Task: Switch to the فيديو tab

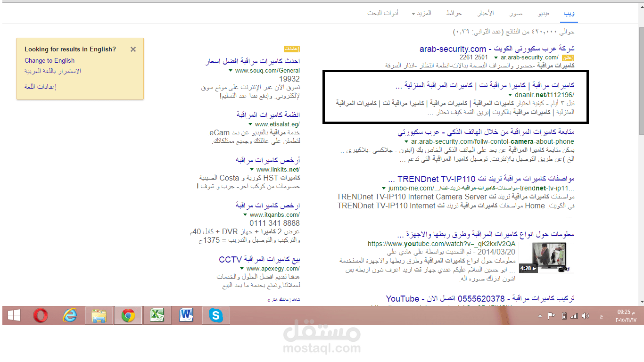Action: pyautogui.click(x=544, y=13)
